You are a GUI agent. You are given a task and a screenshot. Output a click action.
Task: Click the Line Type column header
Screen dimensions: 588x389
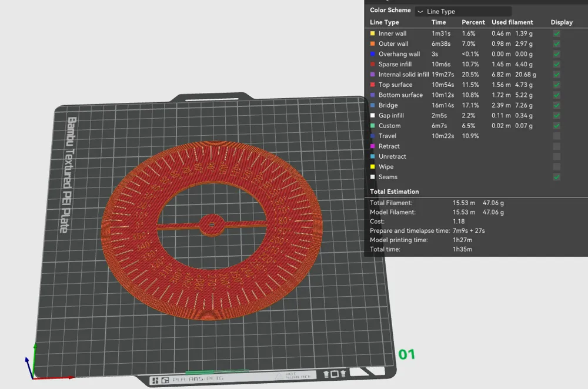[x=385, y=22]
